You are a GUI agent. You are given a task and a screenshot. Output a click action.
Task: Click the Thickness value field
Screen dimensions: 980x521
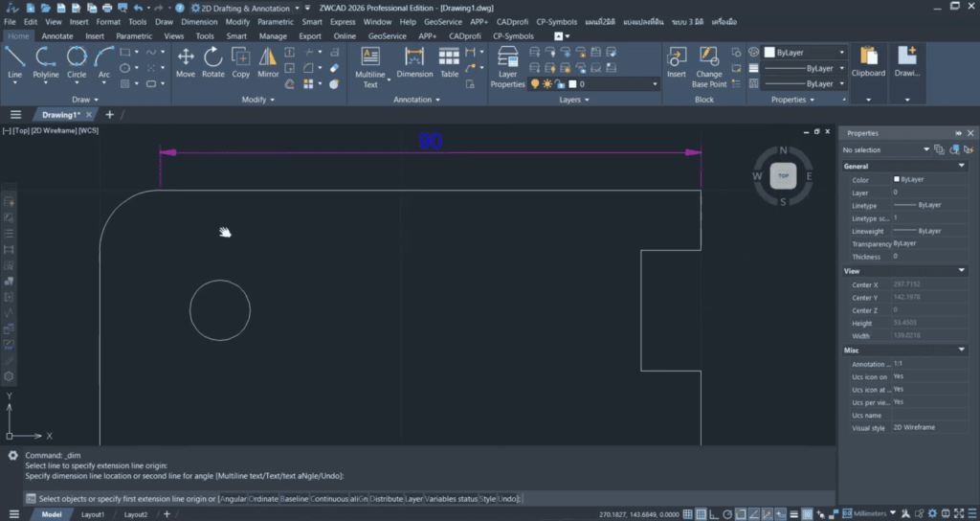932,257
